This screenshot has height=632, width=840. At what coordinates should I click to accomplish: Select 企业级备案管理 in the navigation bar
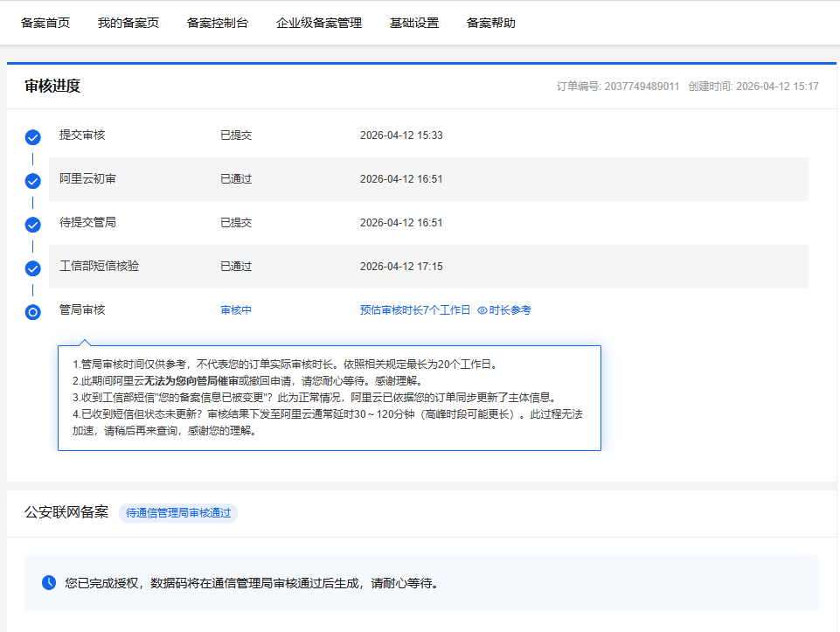tap(319, 23)
